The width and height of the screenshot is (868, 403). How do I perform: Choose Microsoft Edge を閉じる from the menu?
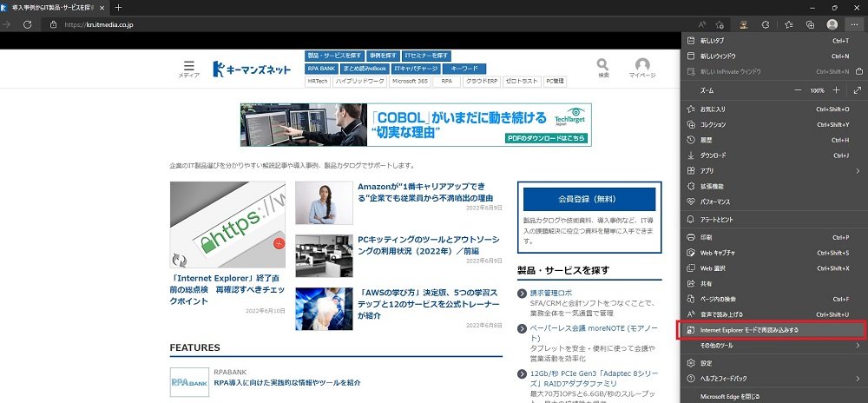point(774,396)
